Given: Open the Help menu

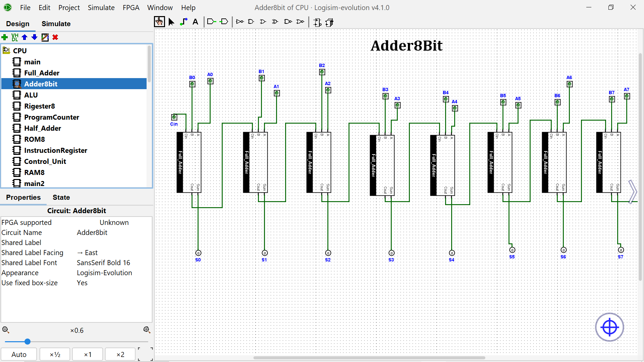Looking at the screenshot, I should pos(188,7).
